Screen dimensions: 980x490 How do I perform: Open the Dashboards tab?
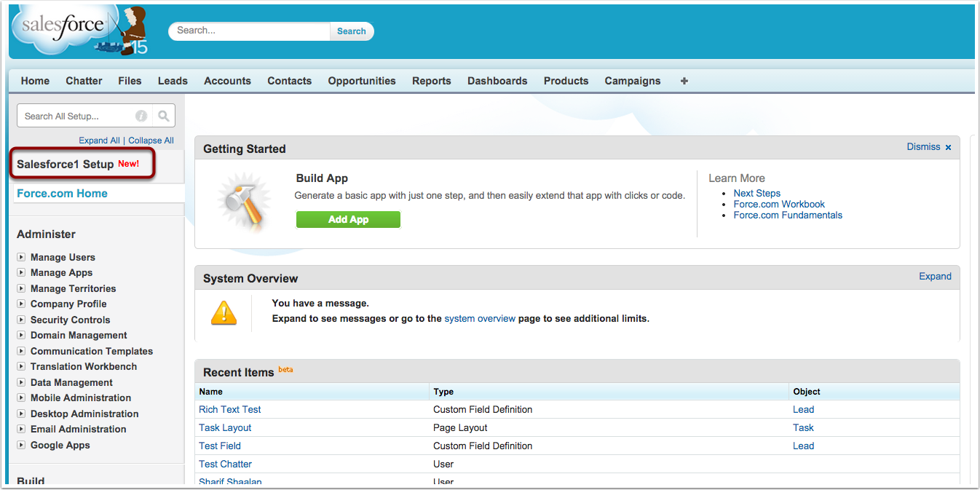tap(497, 81)
